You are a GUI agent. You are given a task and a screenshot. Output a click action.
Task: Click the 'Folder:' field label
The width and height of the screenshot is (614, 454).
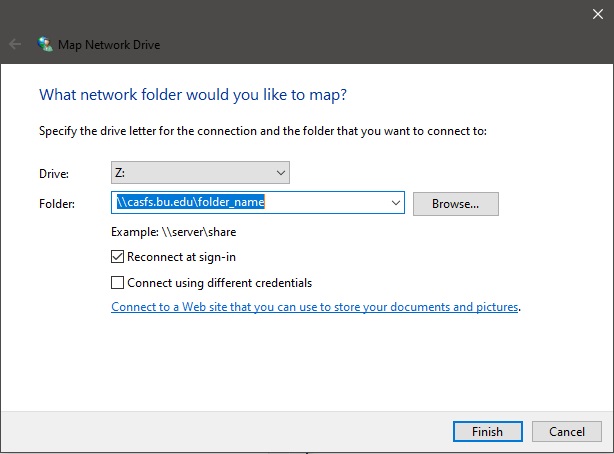pos(56,203)
